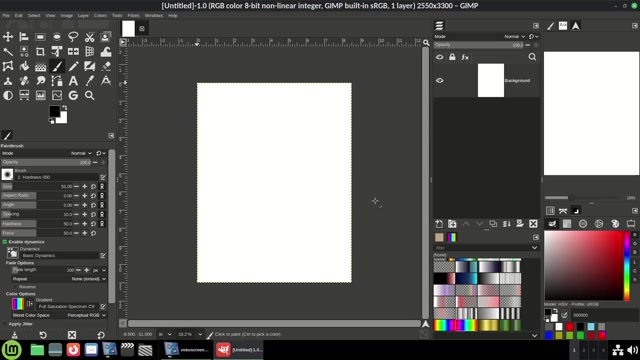Toggle Background layer visibility eye
Screen dimensions: 640x360
point(440,80)
